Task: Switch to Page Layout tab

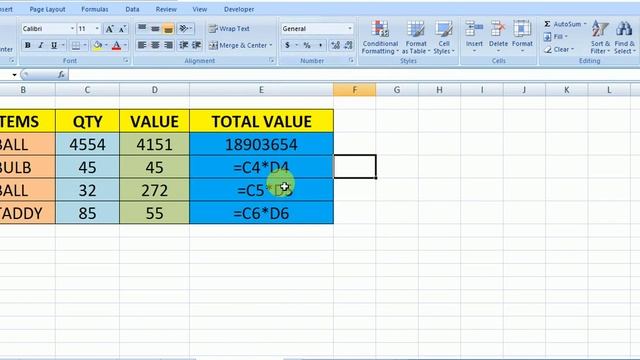Action: coord(47,9)
